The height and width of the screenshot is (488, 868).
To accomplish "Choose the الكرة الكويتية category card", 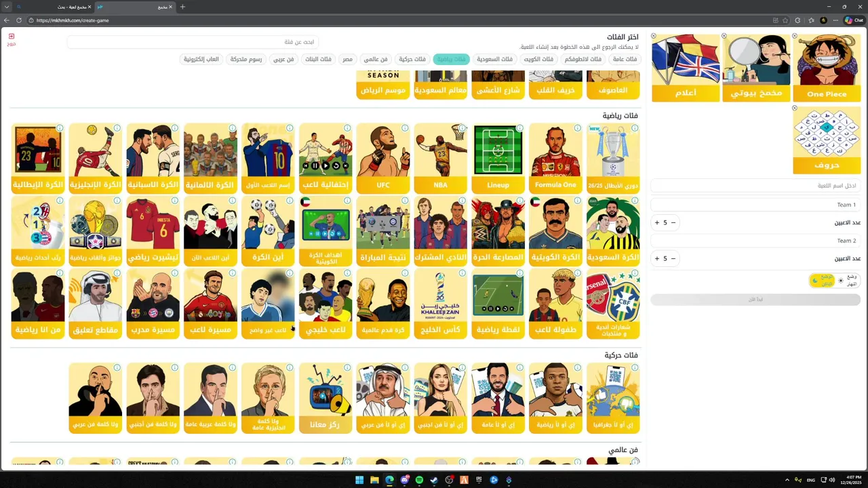I will (x=555, y=230).
